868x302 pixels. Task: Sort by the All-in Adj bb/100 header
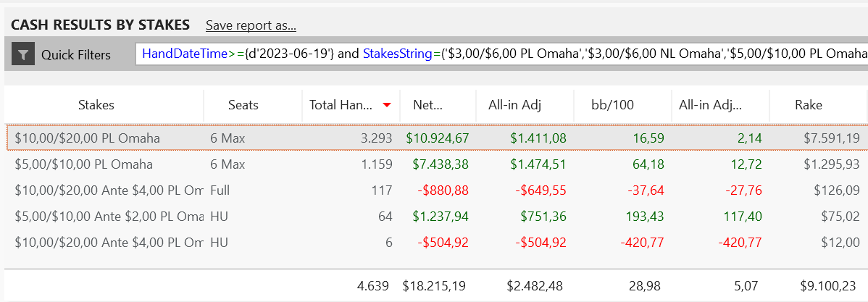point(710,105)
